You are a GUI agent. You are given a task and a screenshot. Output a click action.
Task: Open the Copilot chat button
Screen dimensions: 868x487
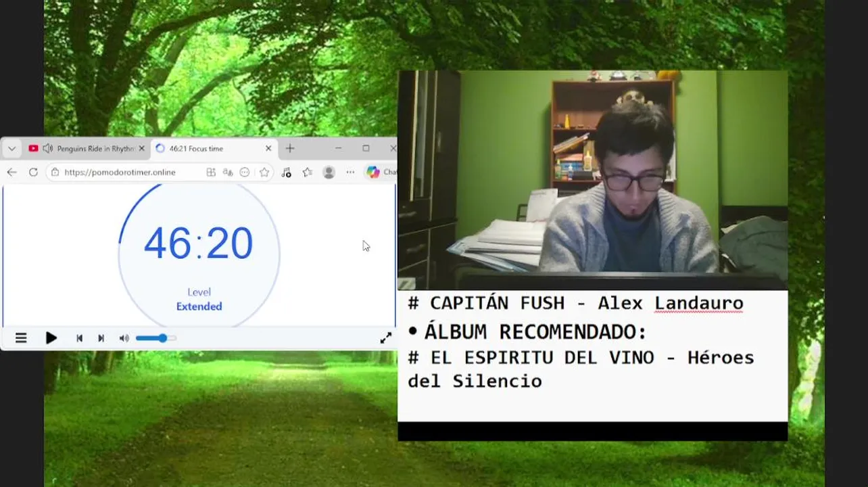pos(381,172)
